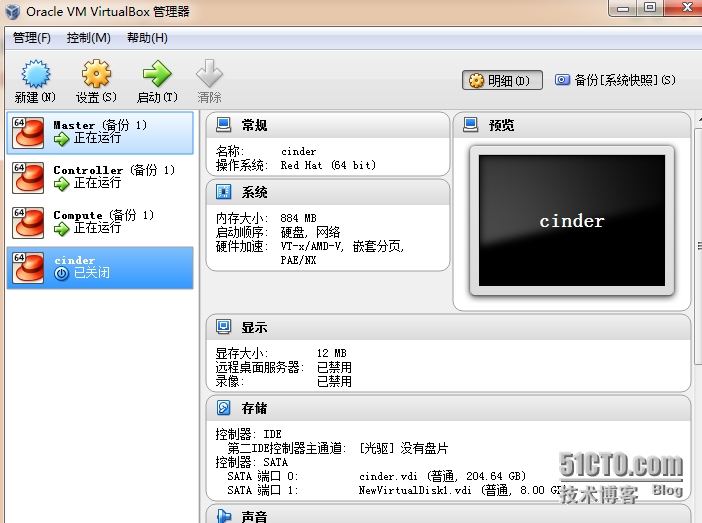Click the General (常规) section monitor icon
This screenshot has width=702, height=523.
point(223,125)
